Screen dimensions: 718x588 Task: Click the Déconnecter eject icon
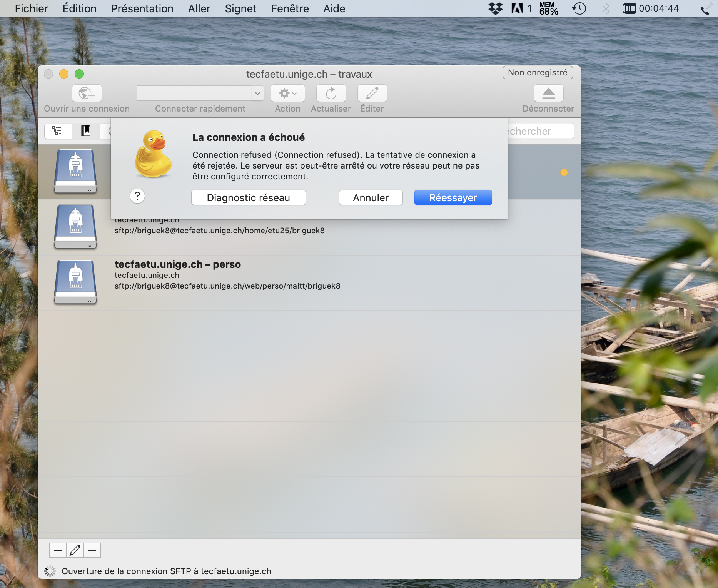pos(548,94)
